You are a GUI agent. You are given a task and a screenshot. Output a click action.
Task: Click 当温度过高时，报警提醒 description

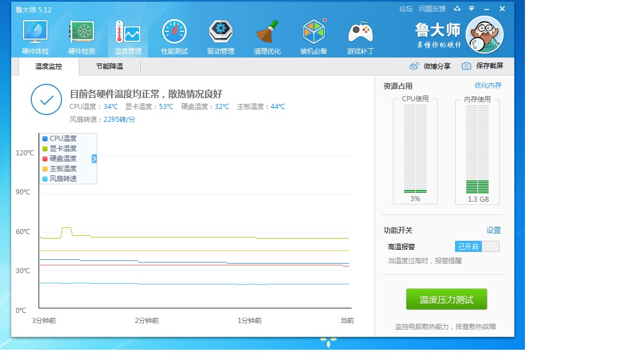pos(425,261)
